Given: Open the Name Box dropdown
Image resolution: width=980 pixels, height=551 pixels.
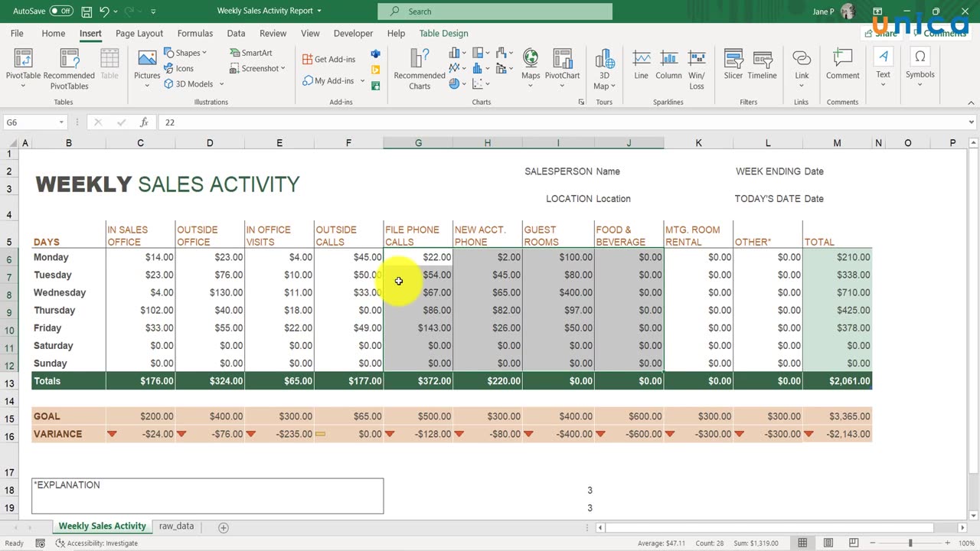Looking at the screenshot, I should tap(61, 122).
